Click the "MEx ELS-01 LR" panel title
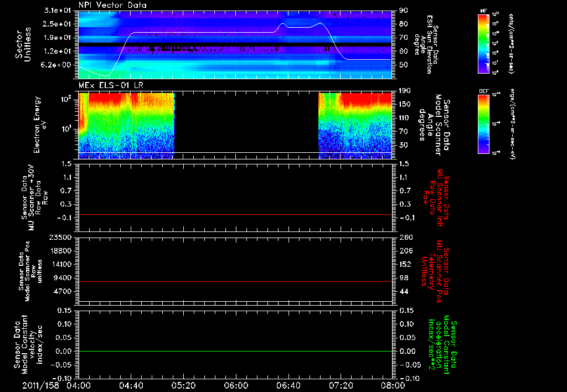The width and height of the screenshot is (567, 392). tap(110, 86)
